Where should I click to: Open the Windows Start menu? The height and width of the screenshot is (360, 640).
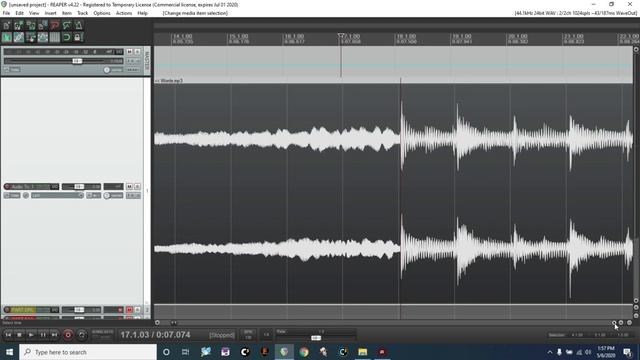[x=9, y=352]
